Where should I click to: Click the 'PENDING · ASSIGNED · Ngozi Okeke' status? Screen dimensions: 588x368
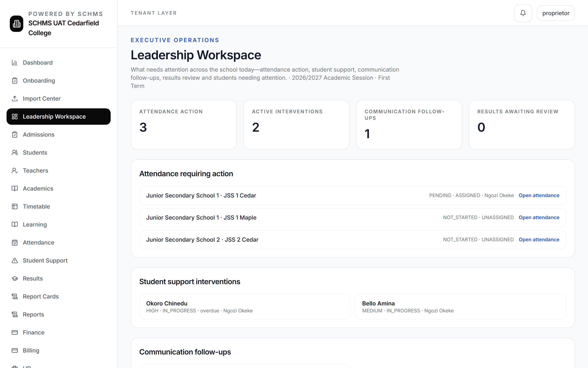[x=471, y=195]
